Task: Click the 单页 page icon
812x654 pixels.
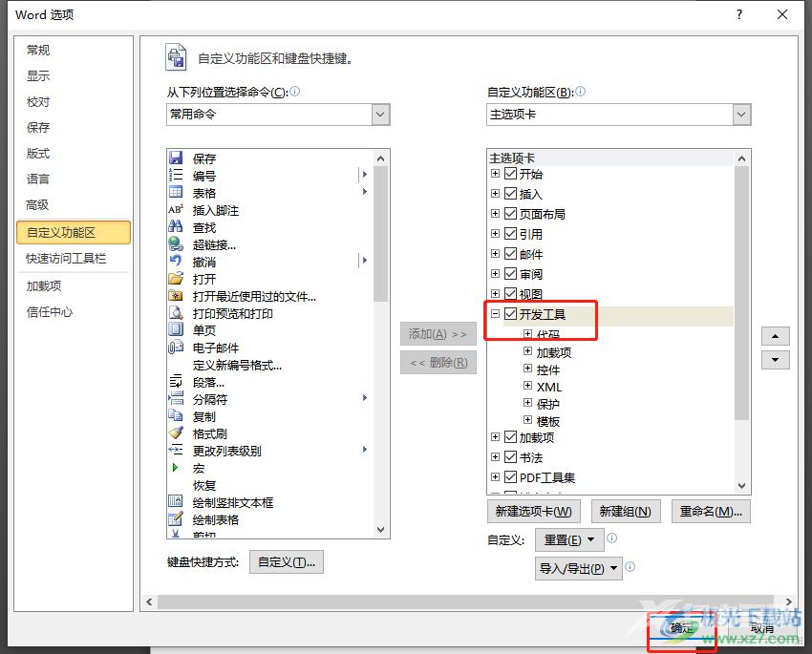Action: coord(176,329)
